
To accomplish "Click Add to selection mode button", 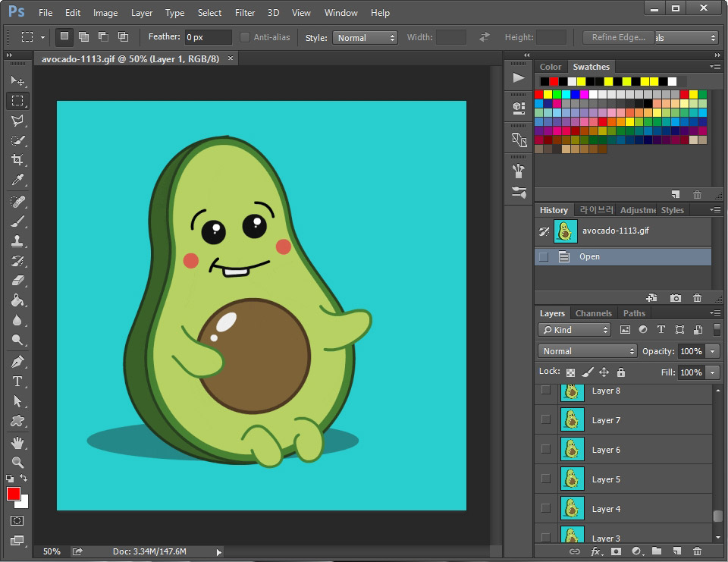I will (84, 36).
